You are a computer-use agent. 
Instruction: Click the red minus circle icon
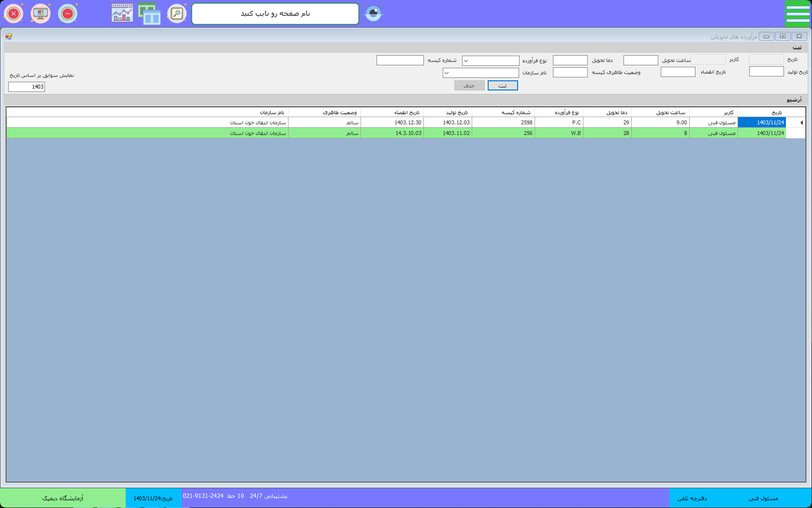(68, 14)
